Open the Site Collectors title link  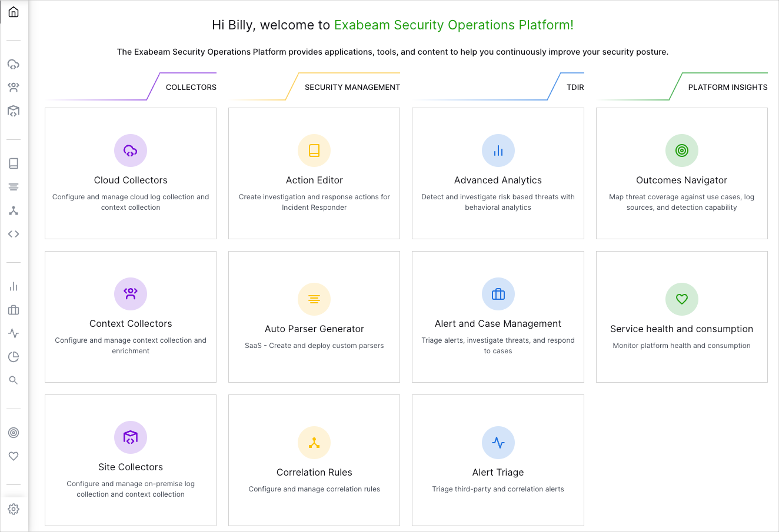click(131, 467)
